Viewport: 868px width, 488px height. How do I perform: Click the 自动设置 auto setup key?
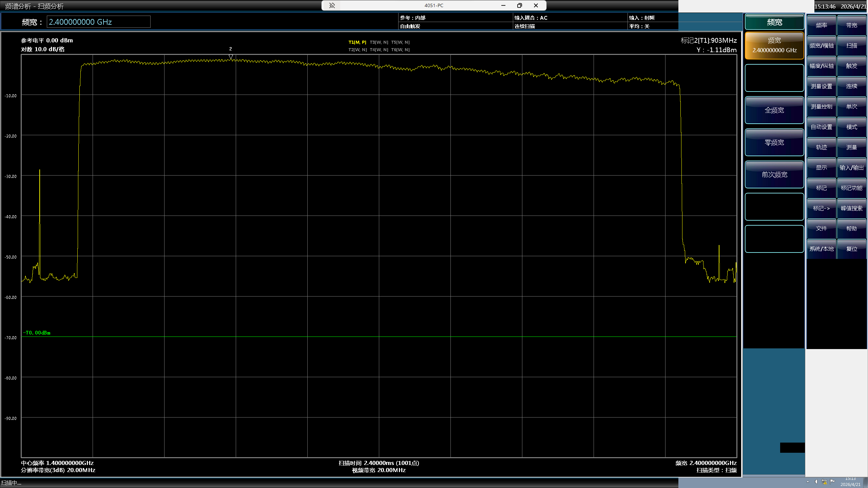[821, 127]
